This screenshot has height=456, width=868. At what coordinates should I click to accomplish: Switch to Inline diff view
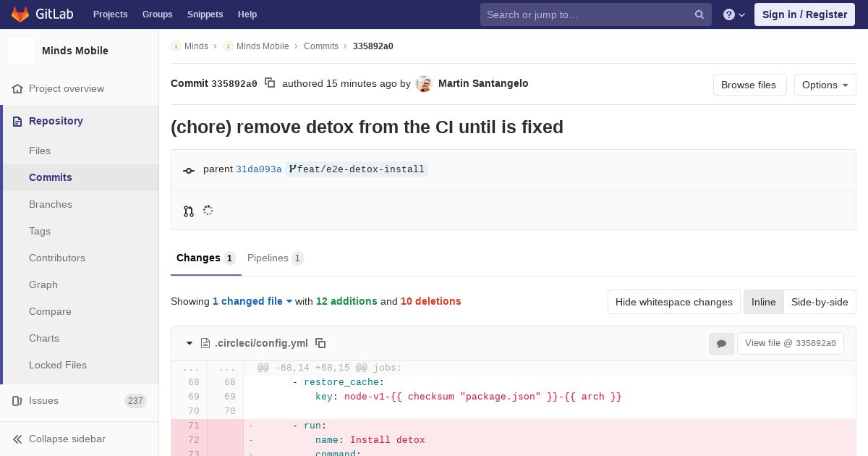click(x=763, y=302)
